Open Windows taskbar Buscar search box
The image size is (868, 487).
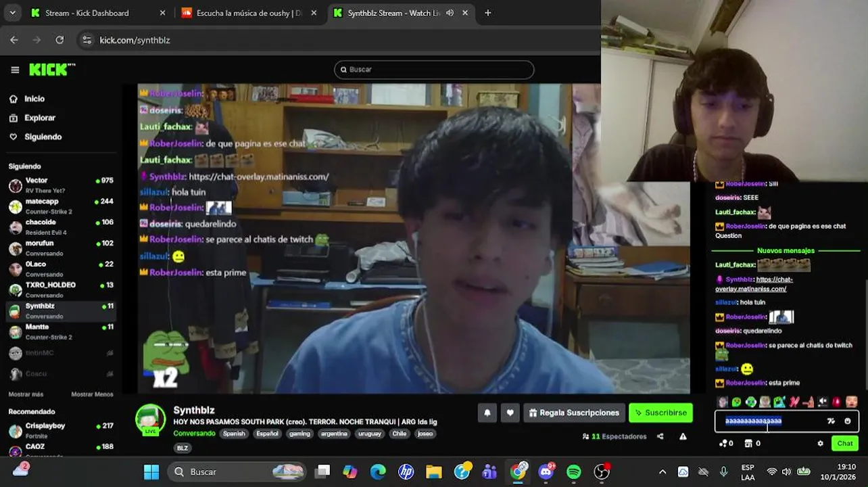coord(237,471)
